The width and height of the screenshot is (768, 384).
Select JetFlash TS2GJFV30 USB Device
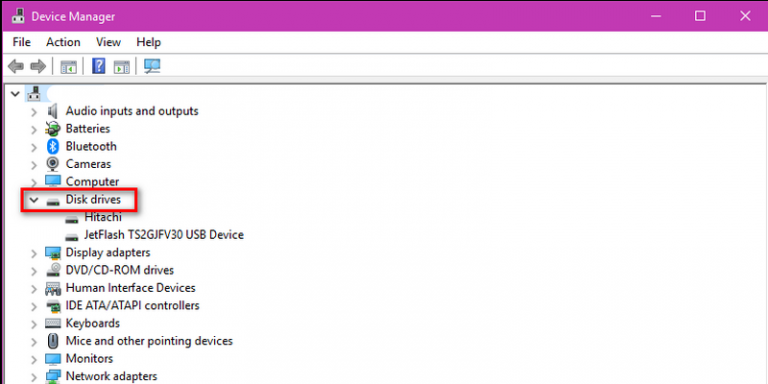[164, 235]
